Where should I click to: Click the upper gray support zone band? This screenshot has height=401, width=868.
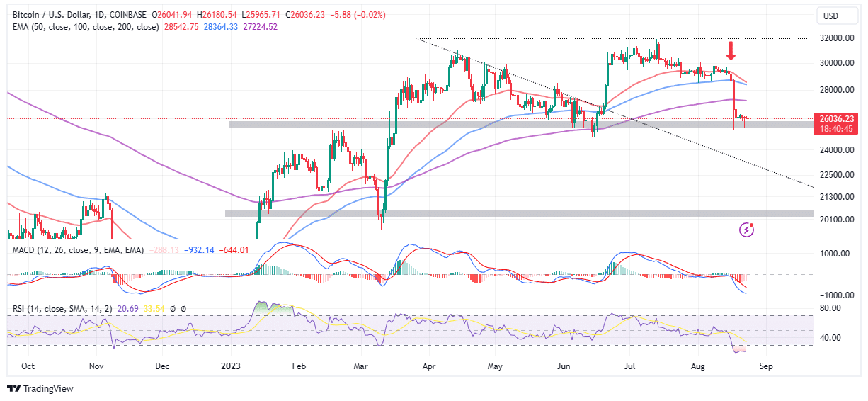click(496, 125)
